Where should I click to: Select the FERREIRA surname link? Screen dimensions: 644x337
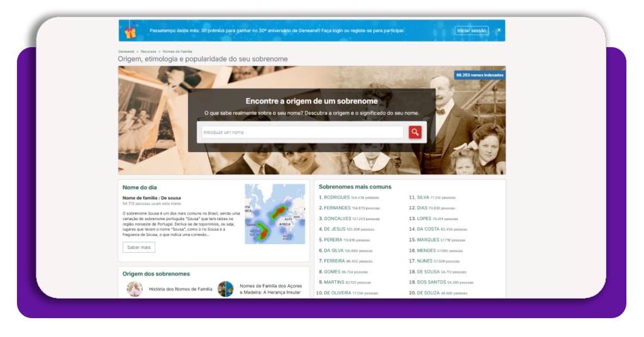coord(335,261)
